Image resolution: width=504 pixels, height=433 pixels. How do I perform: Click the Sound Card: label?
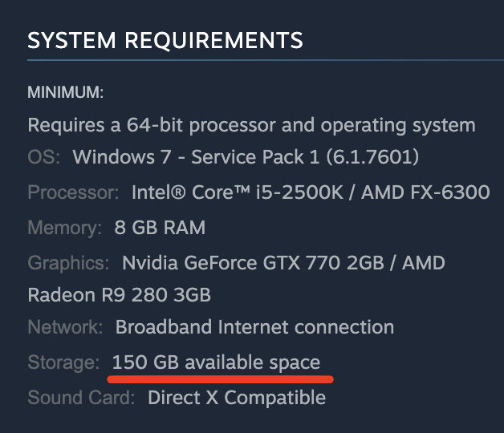click(81, 398)
